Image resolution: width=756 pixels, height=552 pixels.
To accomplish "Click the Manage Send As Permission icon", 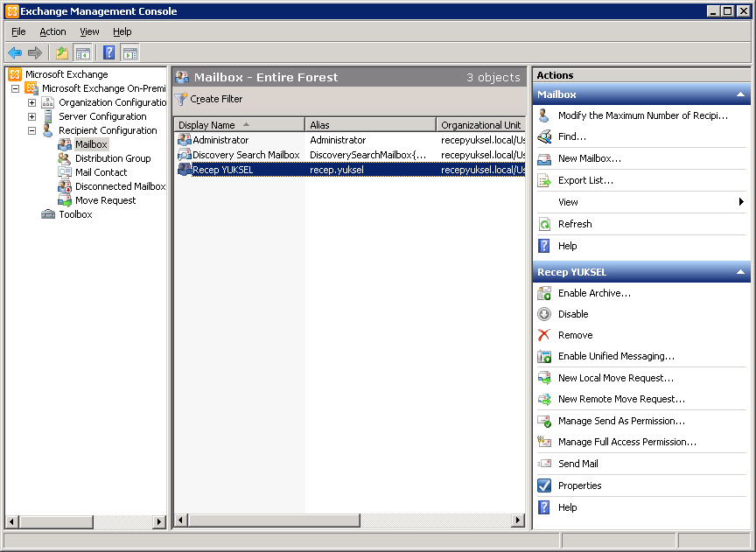I will pyautogui.click(x=544, y=421).
